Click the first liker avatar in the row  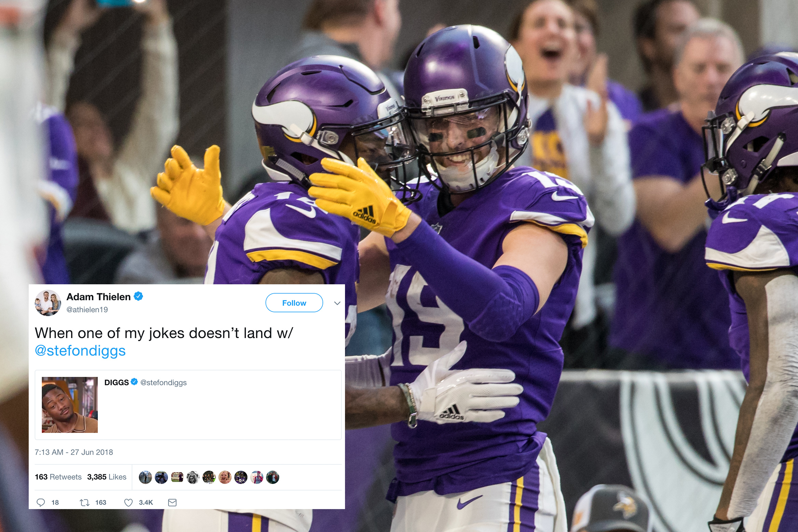(145, 477)
